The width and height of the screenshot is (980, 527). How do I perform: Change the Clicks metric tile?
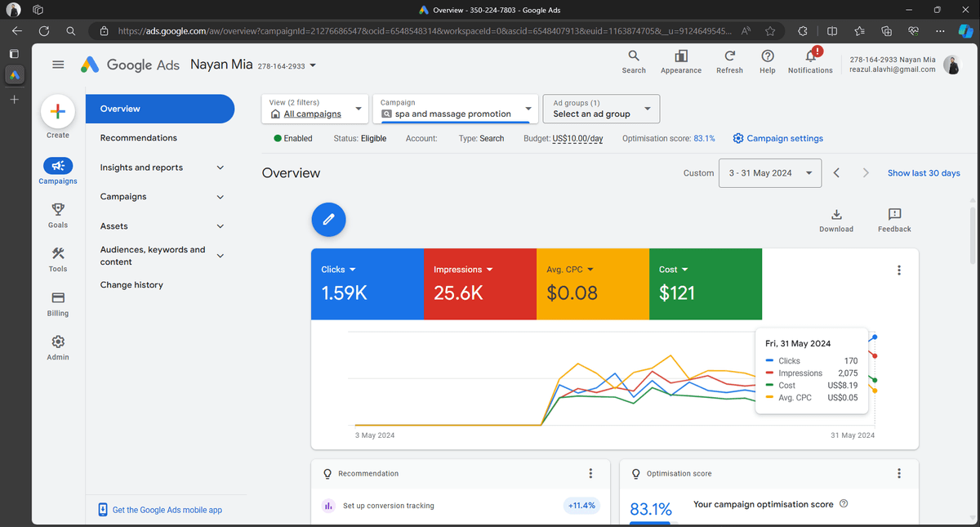pos(338,270)
